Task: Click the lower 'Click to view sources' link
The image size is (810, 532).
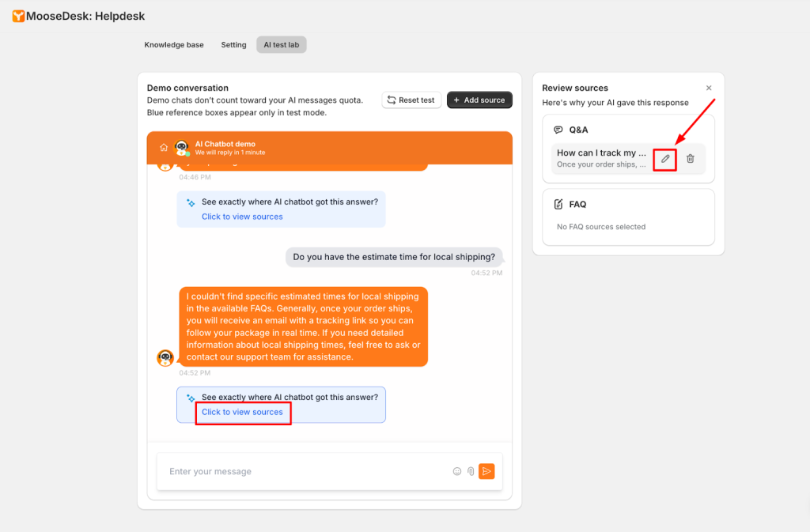Action: coord(242,412)
